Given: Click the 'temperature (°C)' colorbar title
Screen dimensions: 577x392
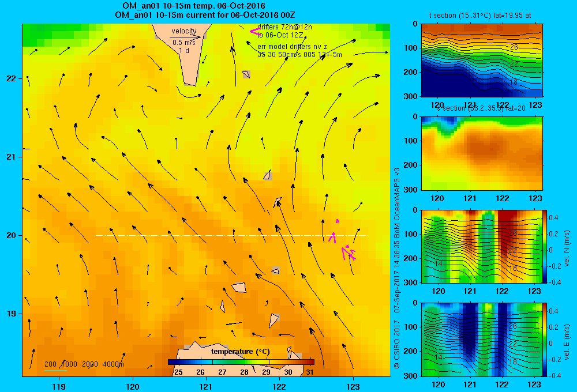Looking at the screenshot, I should coord(240,352).
